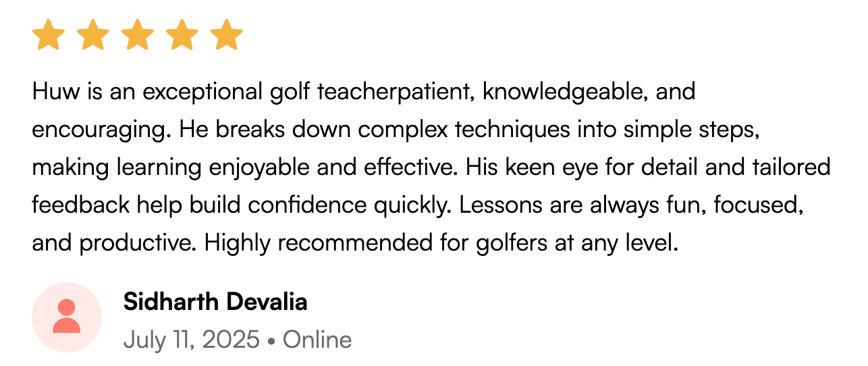Click the second yellow rating star
This screenshot has height=366, width=868.
pyautogui.click(x=92, y=35)
